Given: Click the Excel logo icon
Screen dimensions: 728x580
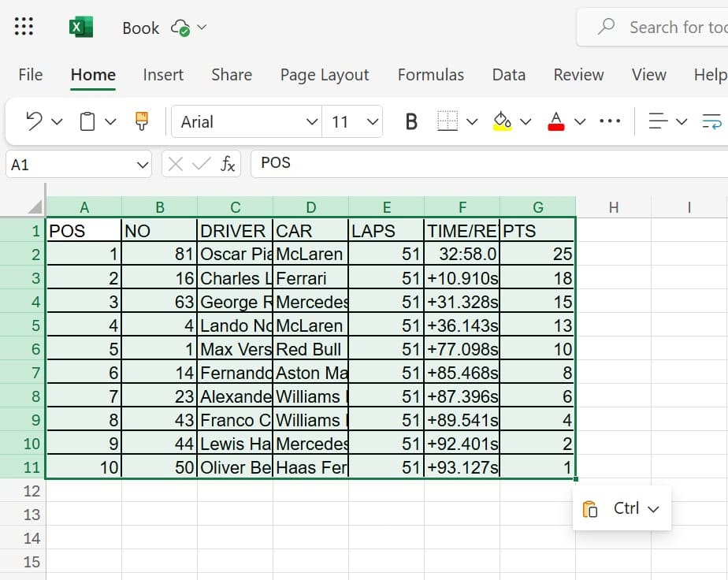Looking at the screenshot, I should tap(80, 28).
